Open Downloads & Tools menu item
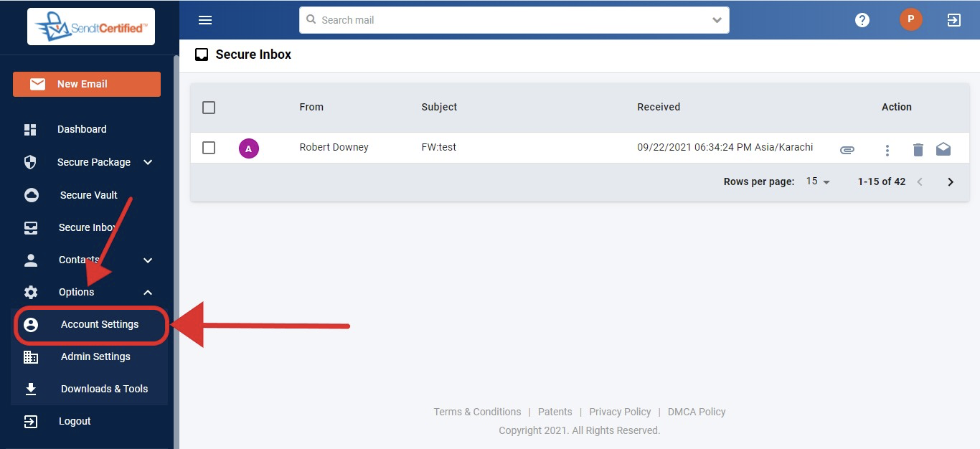Image resolution: width=980 pixels, height=449 pixels. (x=104, y=389)
